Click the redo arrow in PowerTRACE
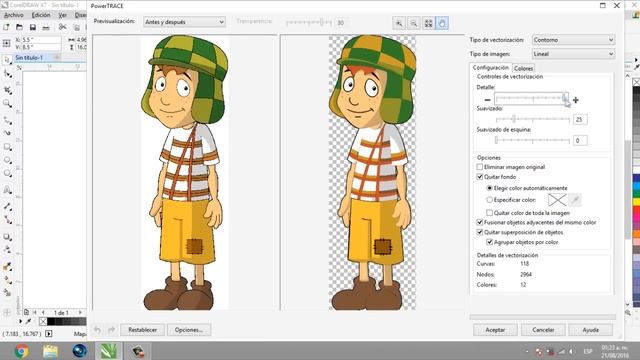The width and height of the screenshot is (640, 360). coord(111,329)
